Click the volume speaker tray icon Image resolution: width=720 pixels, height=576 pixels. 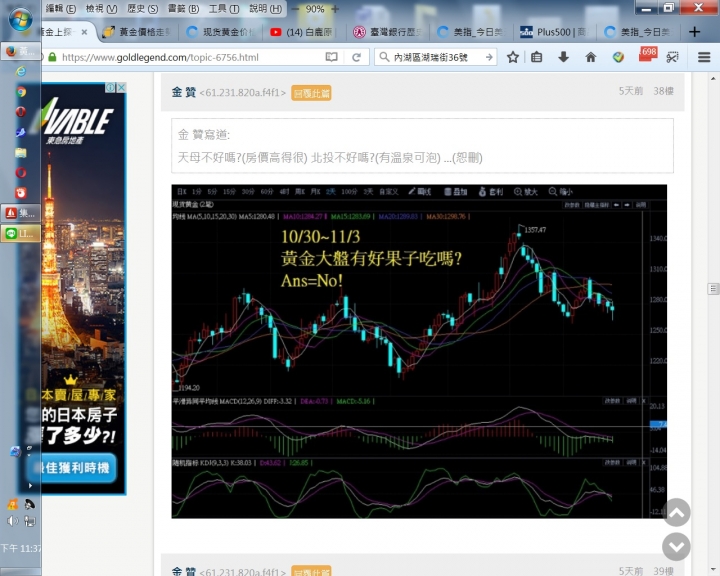tap(12, 520)
